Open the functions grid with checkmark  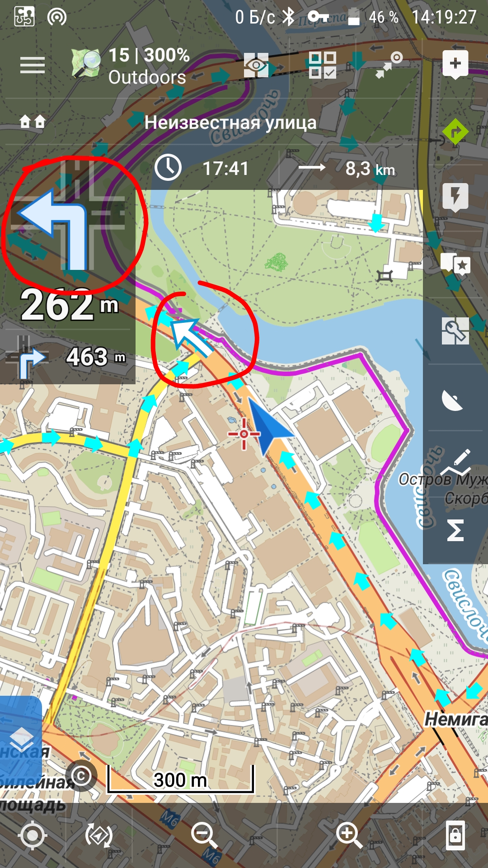click(322, 65)
